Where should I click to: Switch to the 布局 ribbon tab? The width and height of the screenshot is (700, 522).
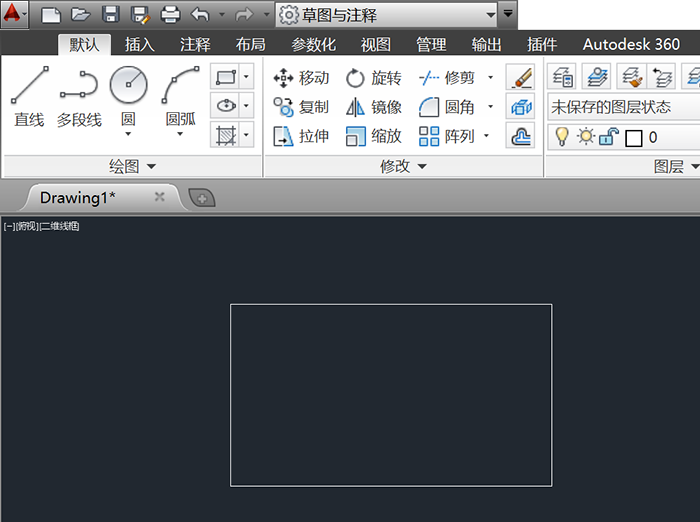(x=250, y=44)
